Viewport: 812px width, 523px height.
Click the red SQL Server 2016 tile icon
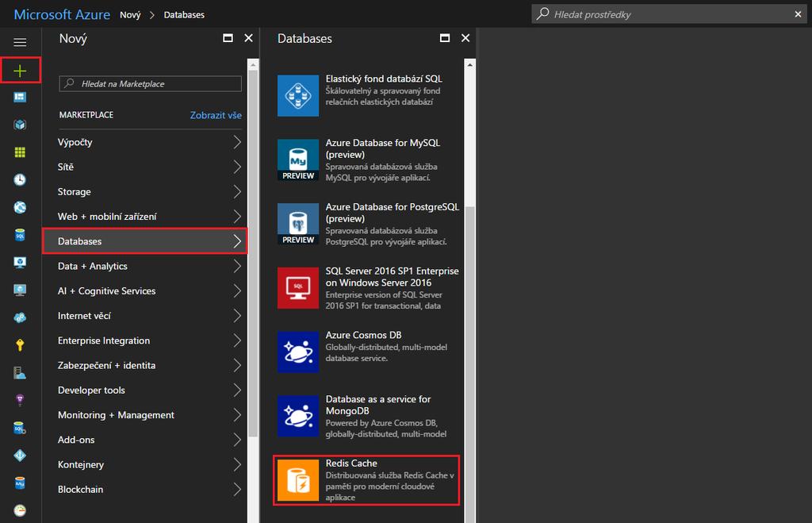pos(298,287)
